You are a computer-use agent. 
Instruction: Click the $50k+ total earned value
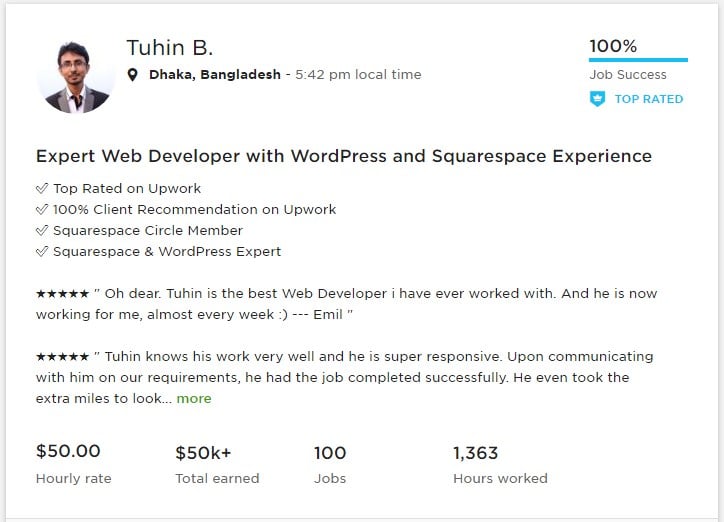(x=204, y=453)
